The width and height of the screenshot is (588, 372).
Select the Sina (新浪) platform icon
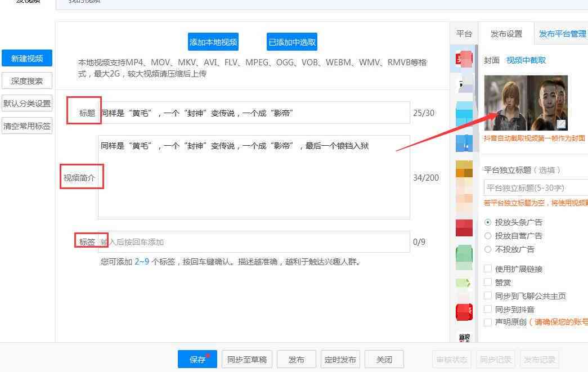tap(464, 338)
